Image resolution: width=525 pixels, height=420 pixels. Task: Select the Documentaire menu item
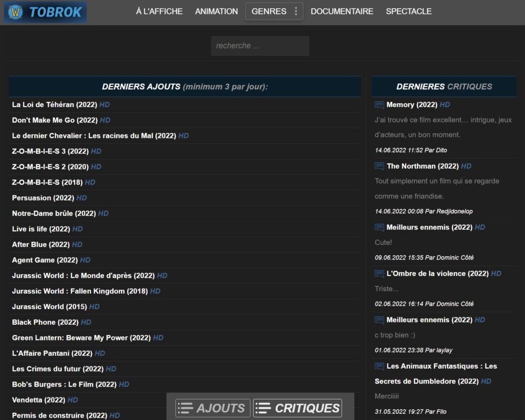[341, 11]
